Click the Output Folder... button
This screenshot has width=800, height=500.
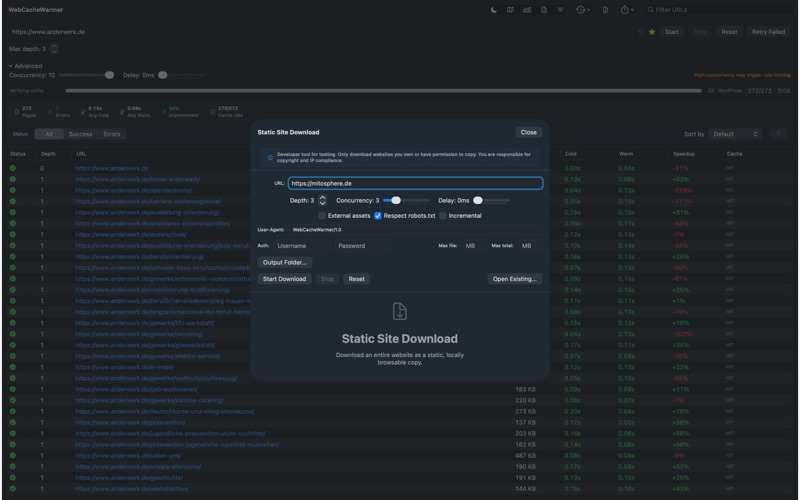pos(285,262)
